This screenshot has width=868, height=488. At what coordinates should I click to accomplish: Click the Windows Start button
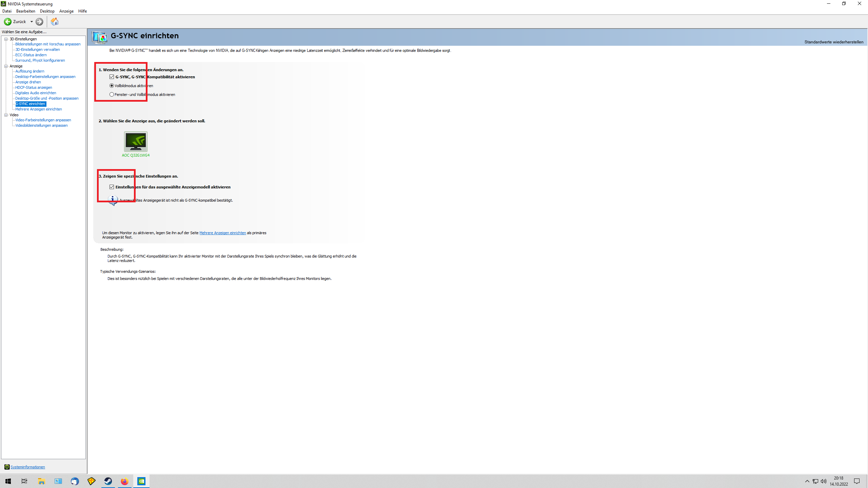(8, 481)
